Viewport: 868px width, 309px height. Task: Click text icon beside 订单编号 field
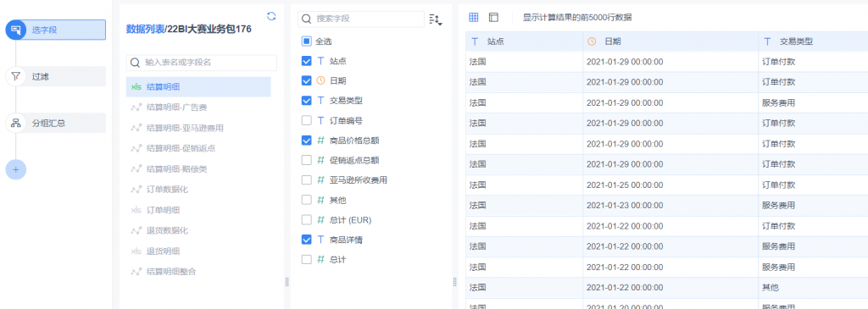(x=320, y=120)
